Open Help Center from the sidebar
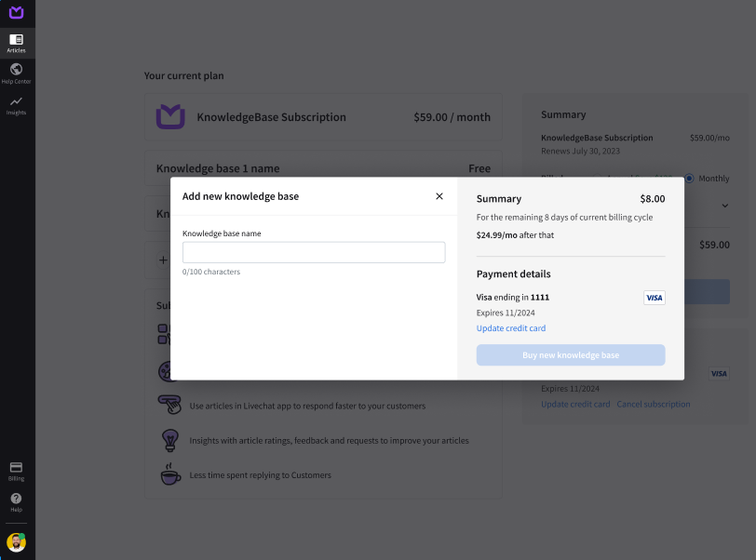Screen dimensions: 756x560 pos(16,73)
